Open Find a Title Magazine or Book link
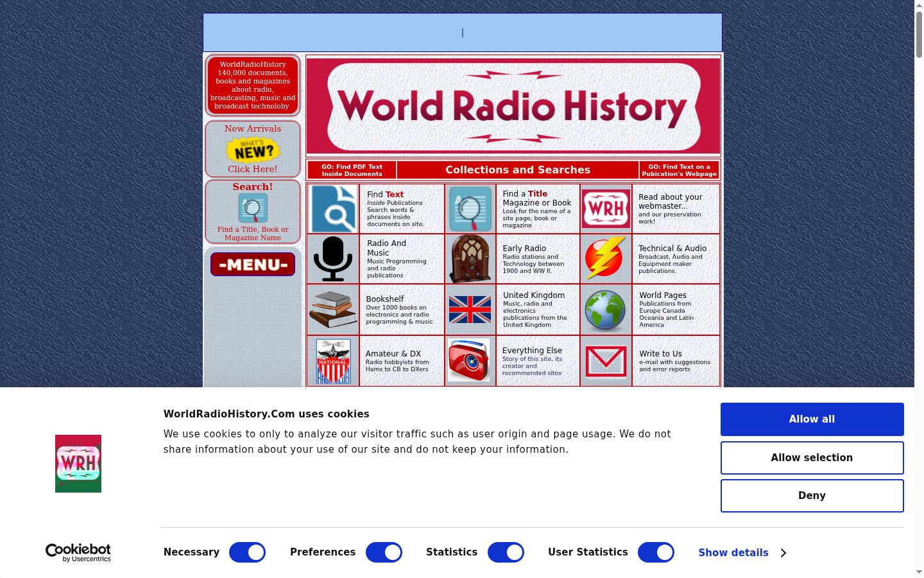 coord(537,209)
